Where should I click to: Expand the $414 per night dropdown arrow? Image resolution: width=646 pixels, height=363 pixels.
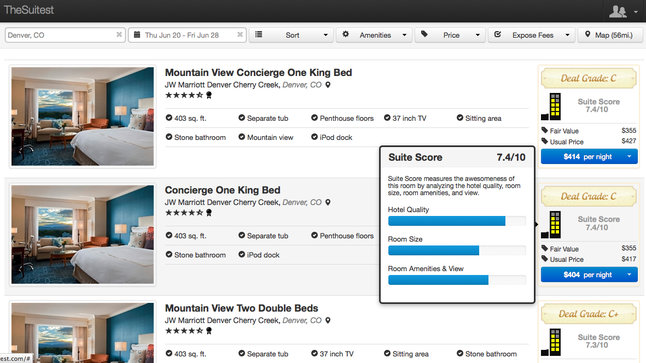[x=629, y=157]
